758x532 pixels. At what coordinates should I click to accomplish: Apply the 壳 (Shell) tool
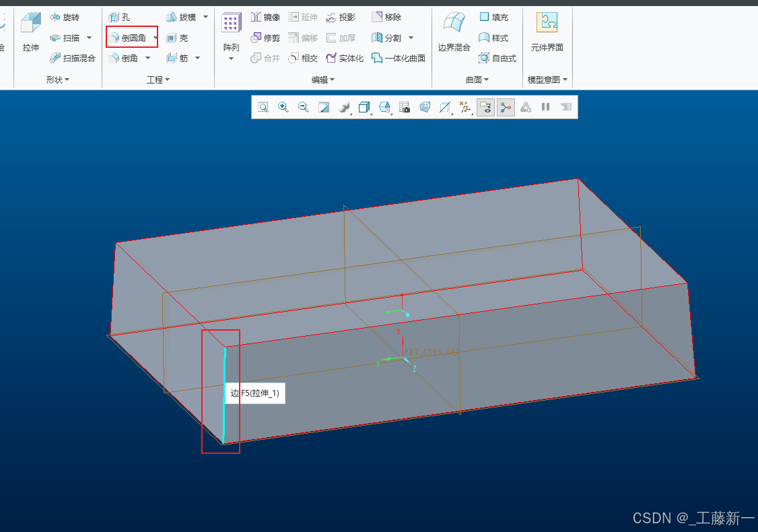(177, 38)
